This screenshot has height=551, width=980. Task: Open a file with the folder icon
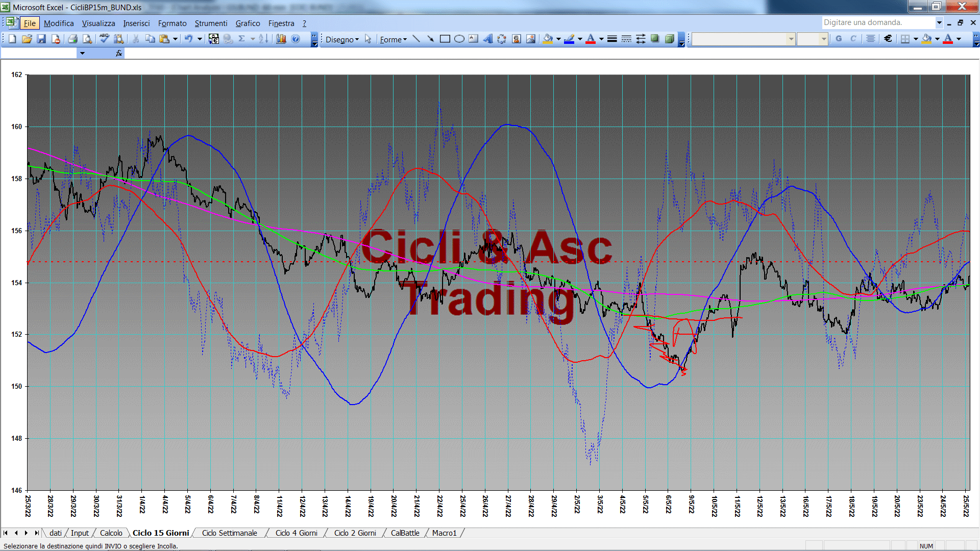point(27,39)
